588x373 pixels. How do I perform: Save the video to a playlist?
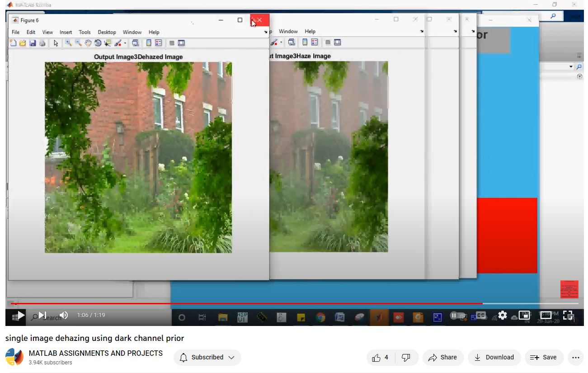click(x=544, y=357)
